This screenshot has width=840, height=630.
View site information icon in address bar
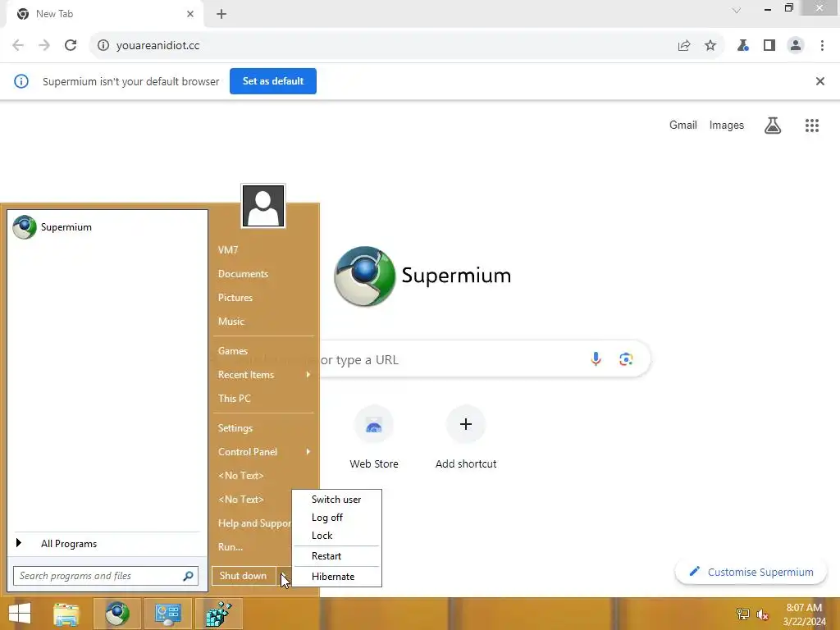pyautogui.click(x=103, y=46)
